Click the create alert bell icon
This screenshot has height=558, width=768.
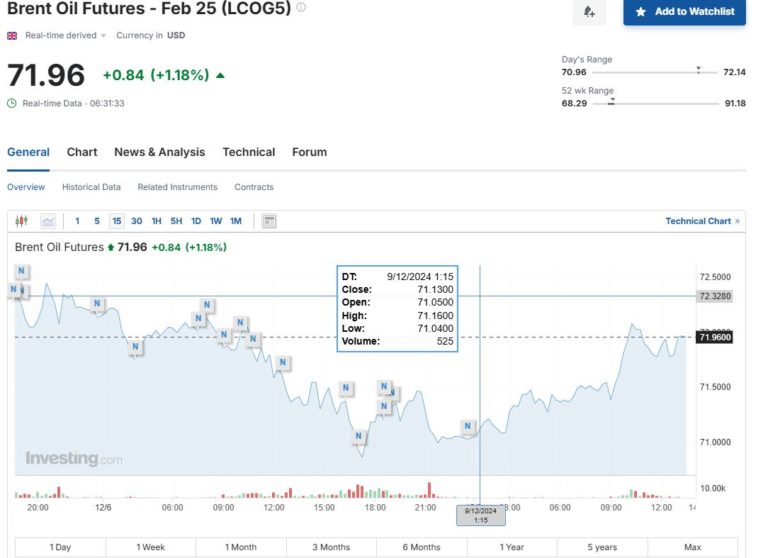pos(589,12)
